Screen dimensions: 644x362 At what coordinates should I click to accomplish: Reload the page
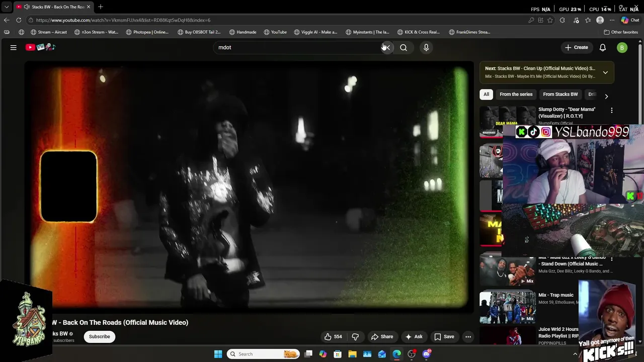pos(19,20)
